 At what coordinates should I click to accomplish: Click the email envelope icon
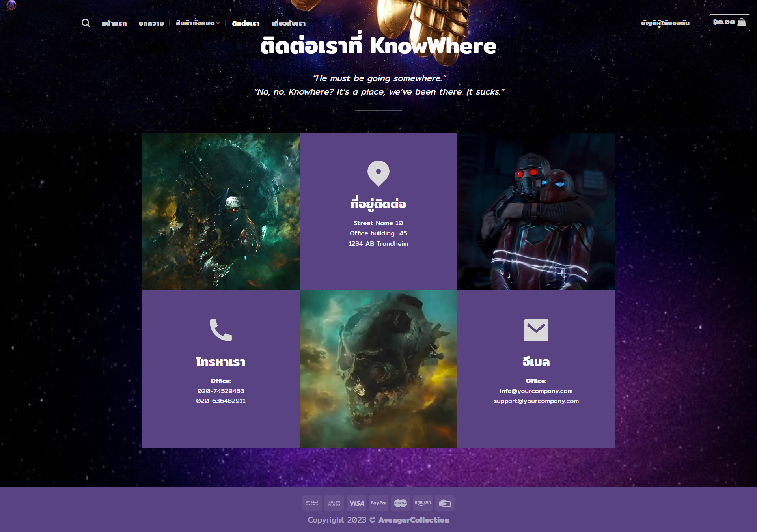(x=536, y=330)
